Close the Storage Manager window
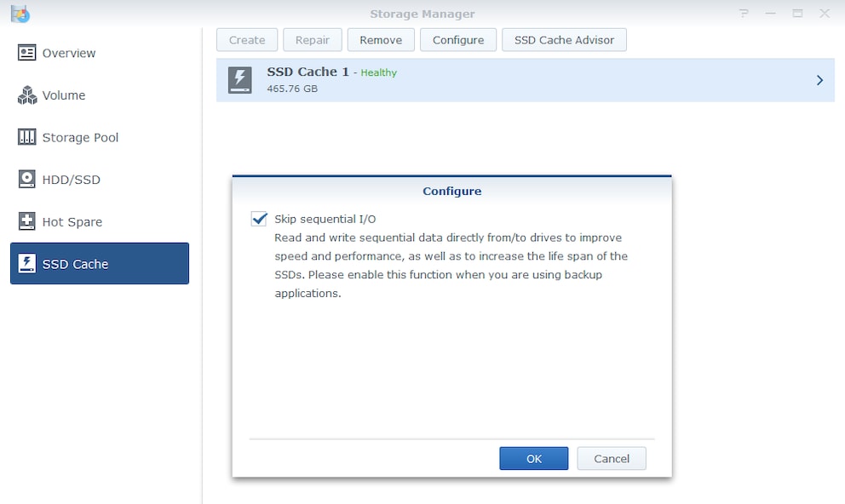Image resolution: width=845 pixels, height=504 pixels. (x=825, y=14)
